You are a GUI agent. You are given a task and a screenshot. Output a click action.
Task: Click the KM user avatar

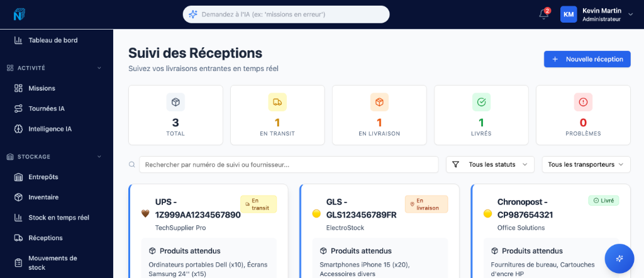click(x=569, y=14)
